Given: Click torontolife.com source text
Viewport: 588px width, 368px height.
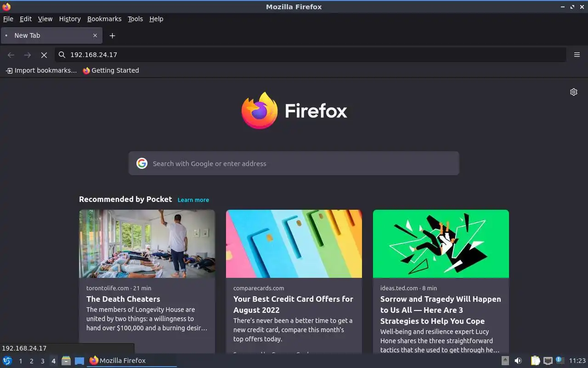Looking at the screenshot, I should tap(107, 288).
